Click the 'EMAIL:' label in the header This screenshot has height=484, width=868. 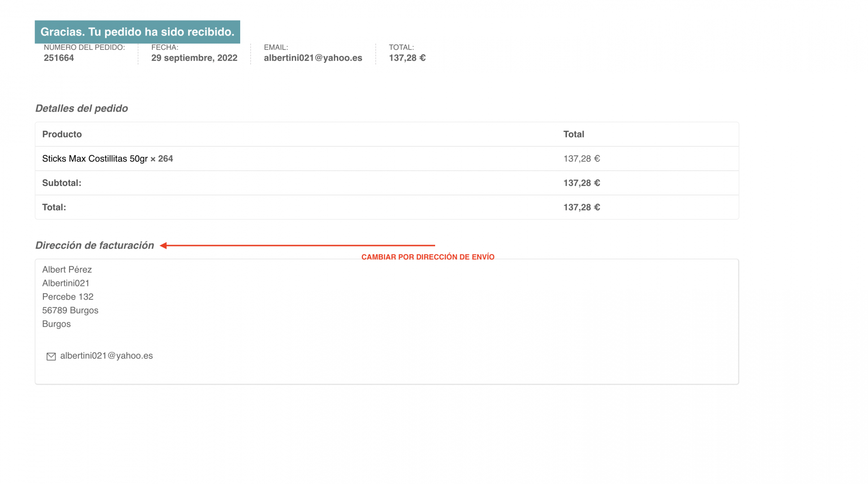(276, 47)
